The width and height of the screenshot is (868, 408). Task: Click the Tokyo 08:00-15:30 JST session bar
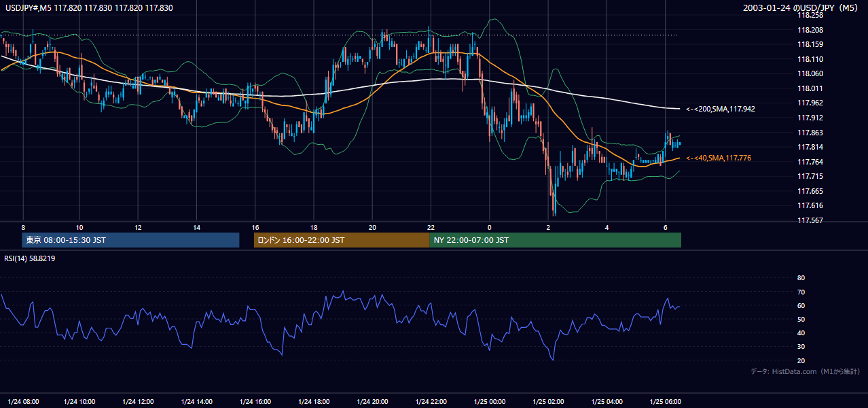131,240
